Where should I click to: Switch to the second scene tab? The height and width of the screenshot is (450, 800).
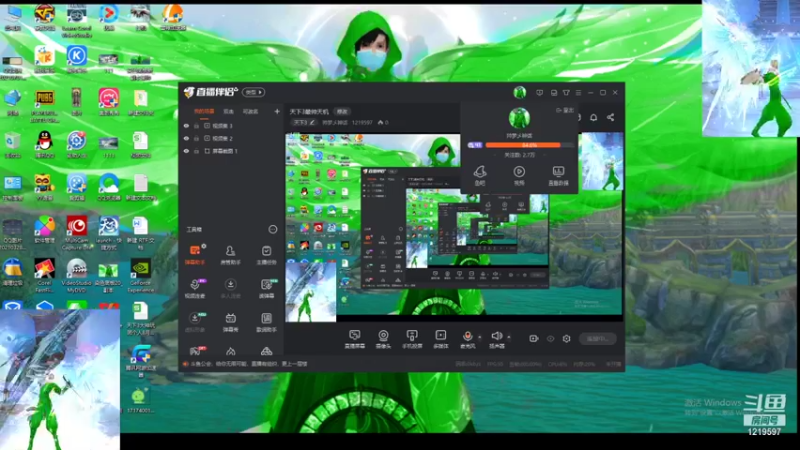[228, 111]
